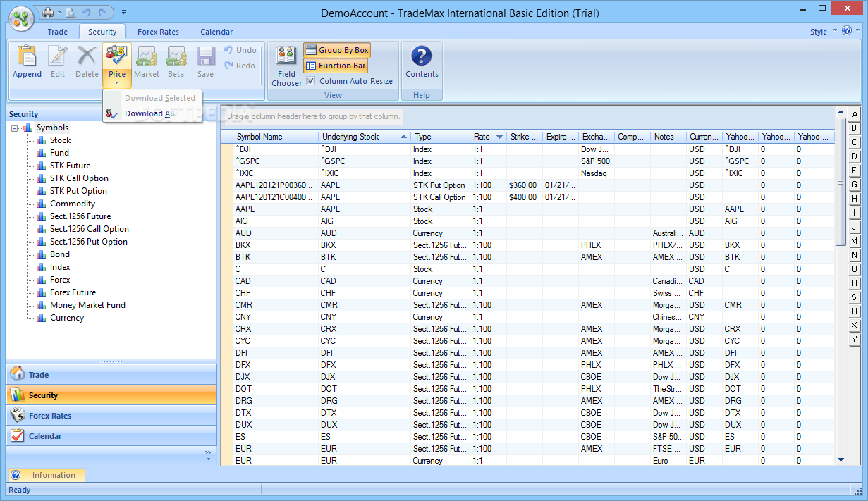Click the help icon near Style
This screenshot has height=501, width=868.
847,31
